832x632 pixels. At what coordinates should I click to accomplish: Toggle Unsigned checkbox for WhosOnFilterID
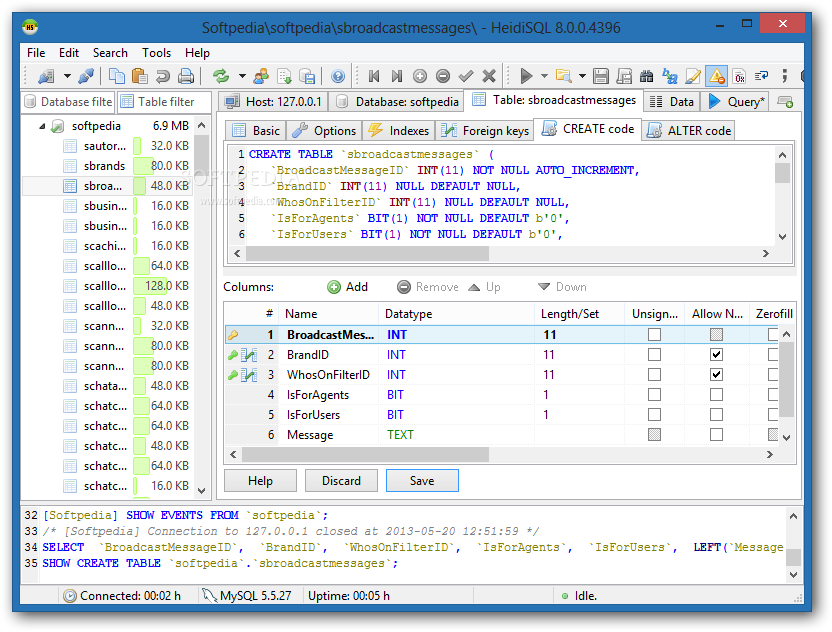(x=654, y=375)
